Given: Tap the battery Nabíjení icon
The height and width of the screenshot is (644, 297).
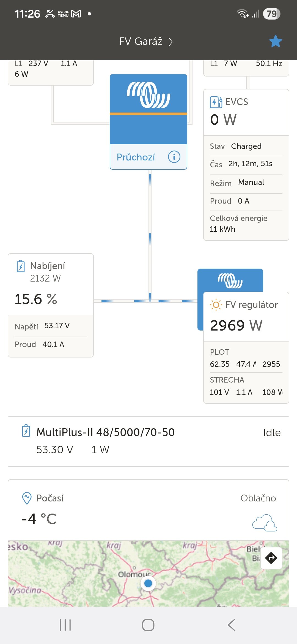Looking at the screenshot, I should (x=21, y=266).
